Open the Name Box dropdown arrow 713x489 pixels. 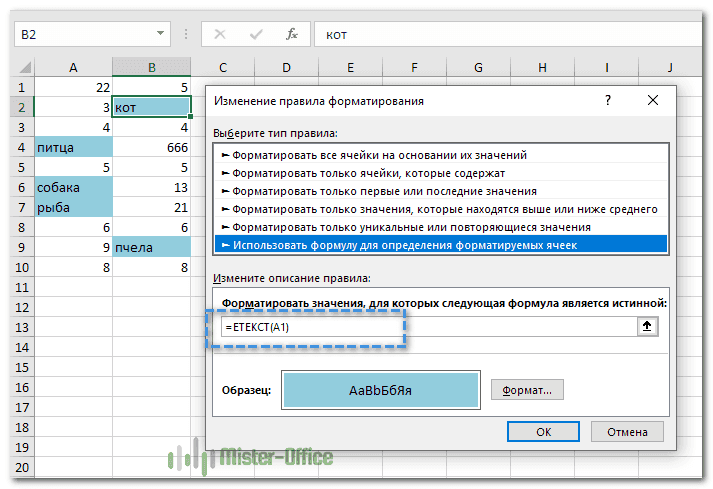[x=160, y=33]
